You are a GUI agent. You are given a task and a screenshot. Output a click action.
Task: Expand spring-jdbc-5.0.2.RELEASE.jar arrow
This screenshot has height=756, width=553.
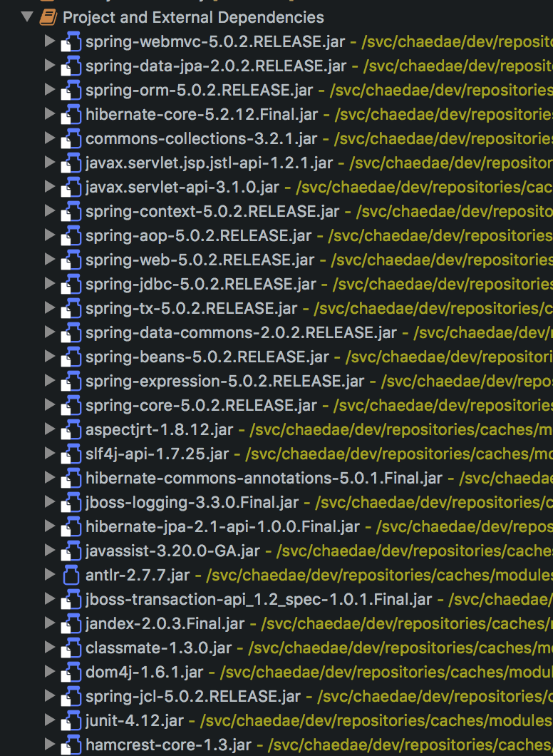[x=50, y=284]
